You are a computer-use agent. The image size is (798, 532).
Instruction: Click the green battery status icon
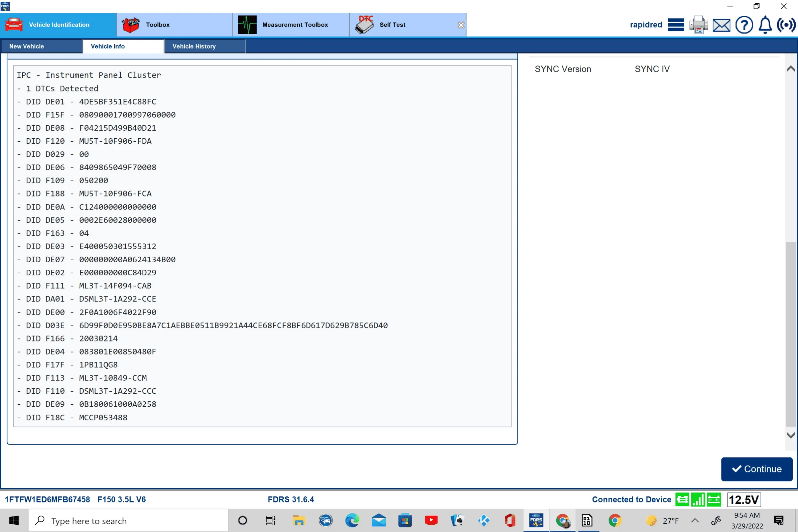[714, 499]
